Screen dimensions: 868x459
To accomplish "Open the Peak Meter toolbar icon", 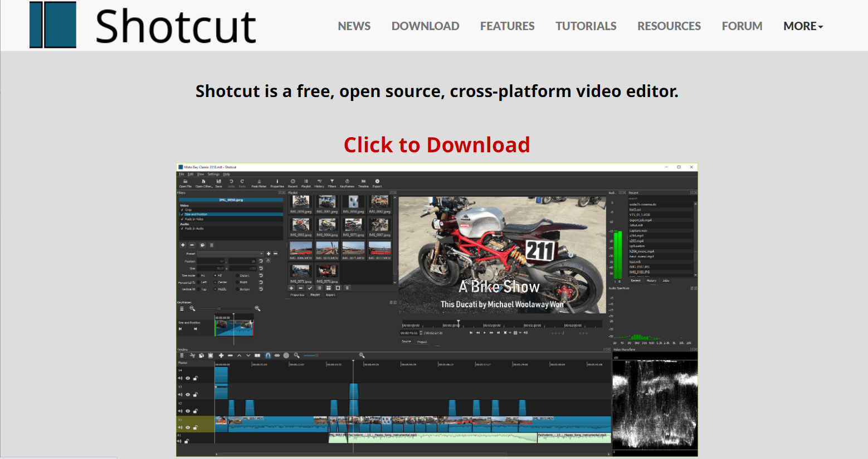I will pyautogui.click(x=259, y=183).
